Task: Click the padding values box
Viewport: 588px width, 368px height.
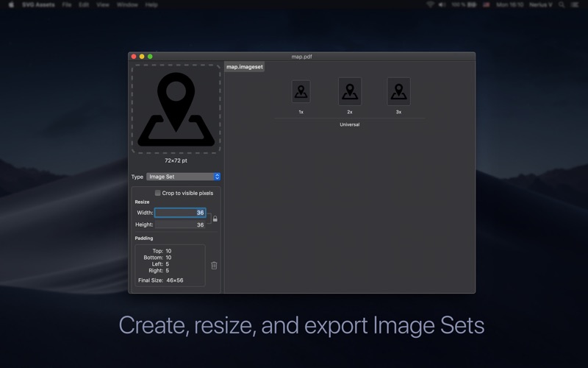Action: click(x=170, y=265)
